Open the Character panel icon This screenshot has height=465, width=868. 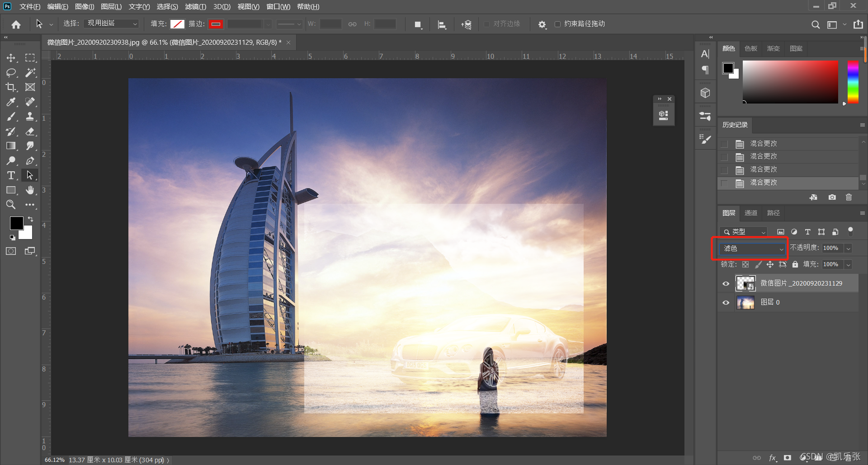coord(705,54)
